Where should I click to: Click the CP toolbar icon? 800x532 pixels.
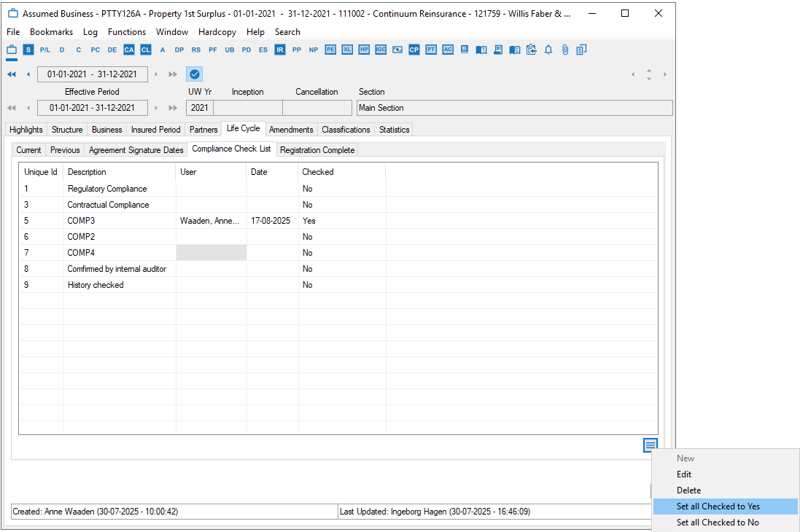coord(414,50)
